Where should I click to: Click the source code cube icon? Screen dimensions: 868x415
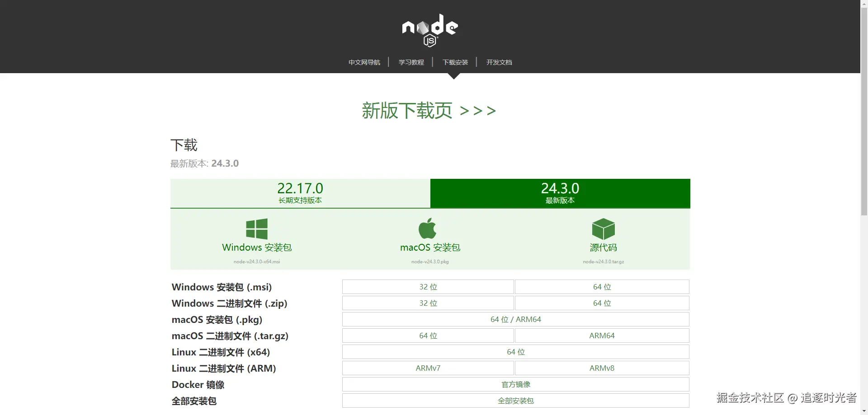(604, 229)
